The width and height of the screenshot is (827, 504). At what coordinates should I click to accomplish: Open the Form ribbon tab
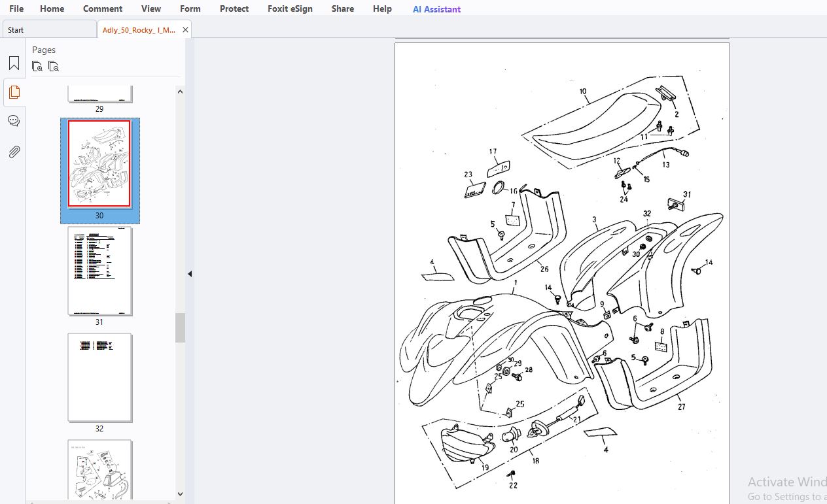pyautogui.click(x=190, y=8)
